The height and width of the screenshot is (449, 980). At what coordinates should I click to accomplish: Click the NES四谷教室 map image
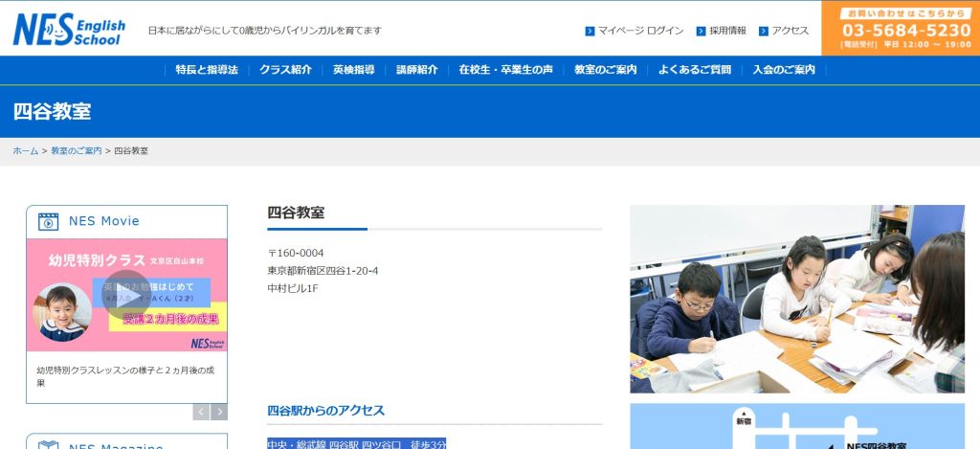(x=797, y=426)
